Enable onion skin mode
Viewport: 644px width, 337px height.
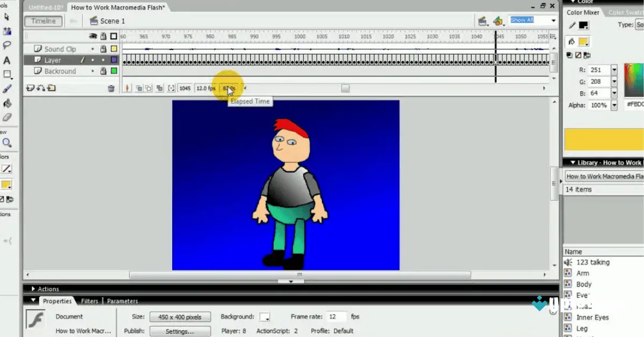coord(139,87)
